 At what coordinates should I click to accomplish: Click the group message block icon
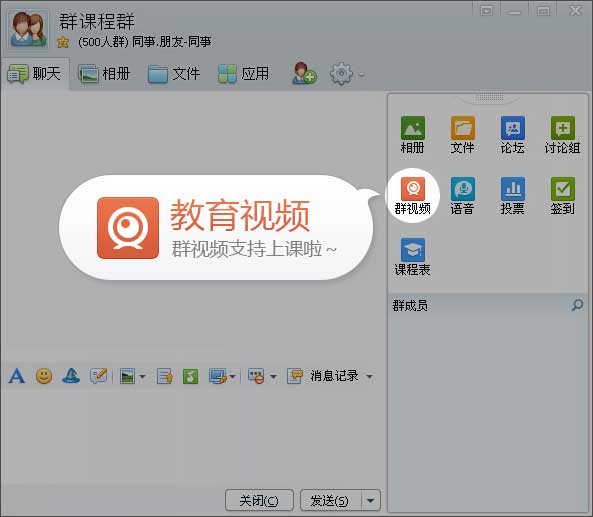[x=256, y=376]
